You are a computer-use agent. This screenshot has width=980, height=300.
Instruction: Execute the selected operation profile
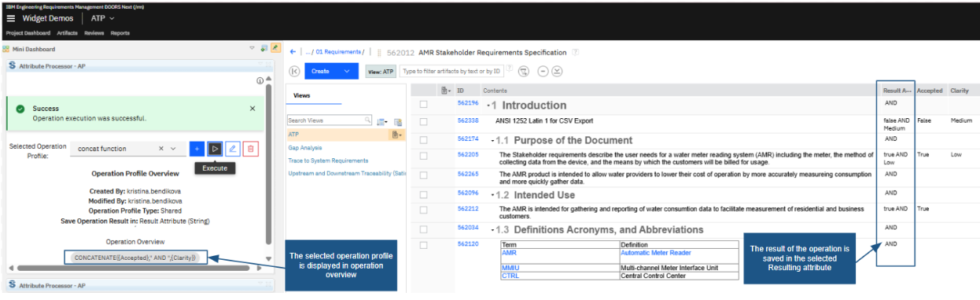pos(215,148)
